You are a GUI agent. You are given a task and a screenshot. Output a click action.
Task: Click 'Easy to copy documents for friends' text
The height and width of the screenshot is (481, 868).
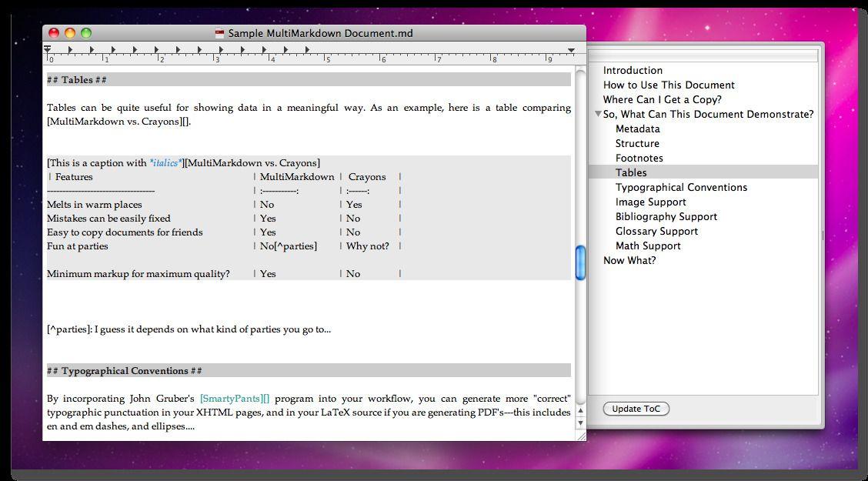pyautogui.click(x=125, y=232)
